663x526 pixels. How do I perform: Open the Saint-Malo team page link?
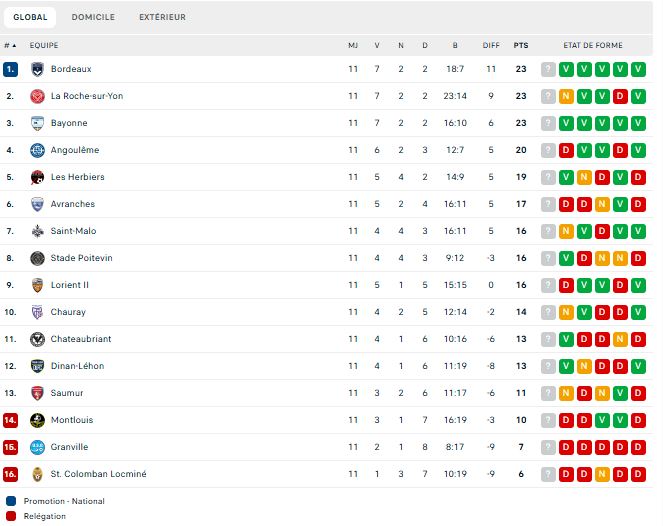[73, 231]
